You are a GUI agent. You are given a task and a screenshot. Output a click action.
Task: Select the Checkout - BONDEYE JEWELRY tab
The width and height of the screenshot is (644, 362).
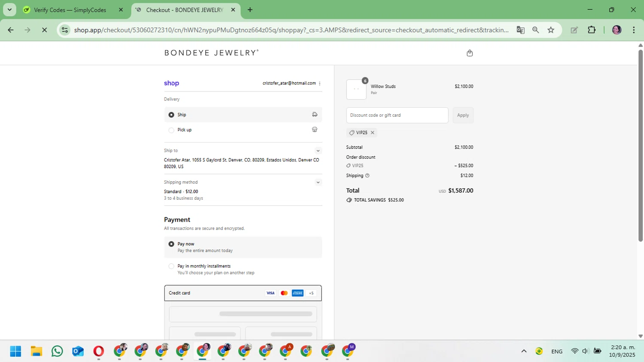(x=185, y=10)
